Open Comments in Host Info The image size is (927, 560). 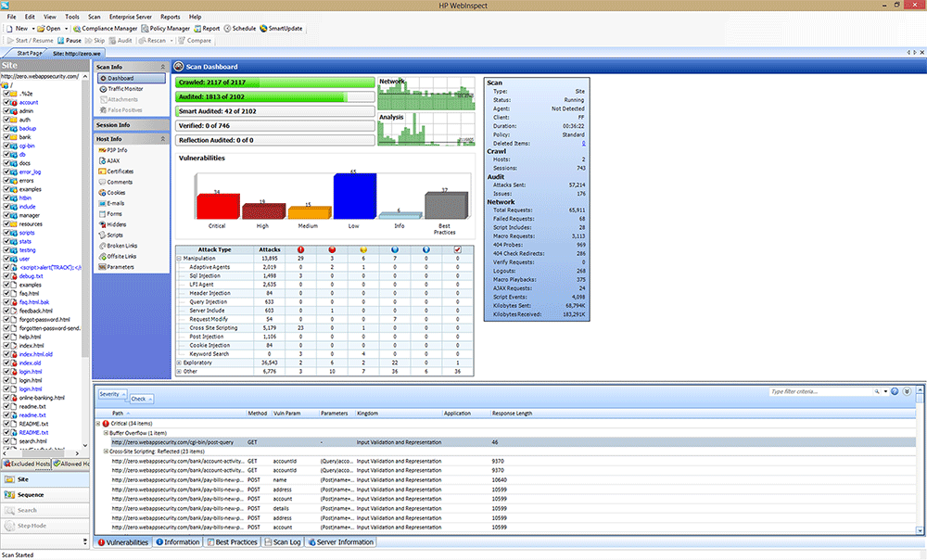pos(116,182)
